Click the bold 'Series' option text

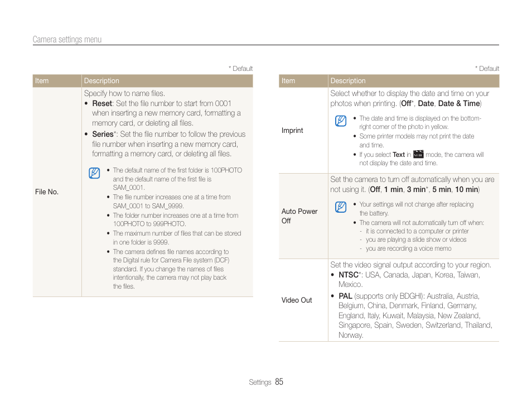[103, 134]
